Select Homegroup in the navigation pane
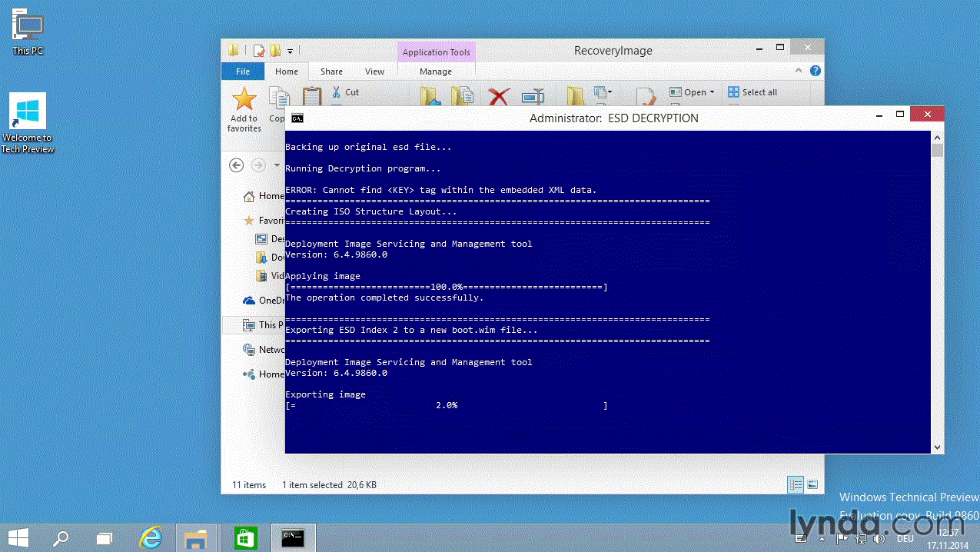 coord(264,374)
